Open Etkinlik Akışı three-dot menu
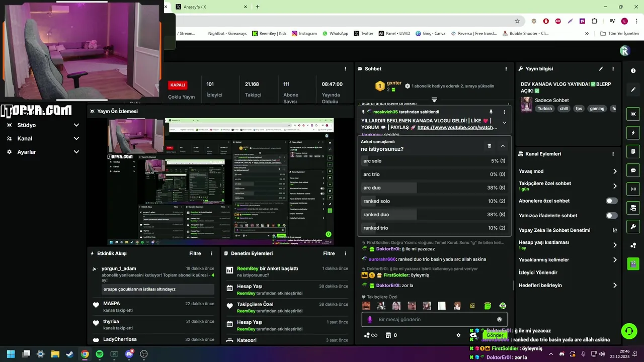 click(x=212, y=253)
